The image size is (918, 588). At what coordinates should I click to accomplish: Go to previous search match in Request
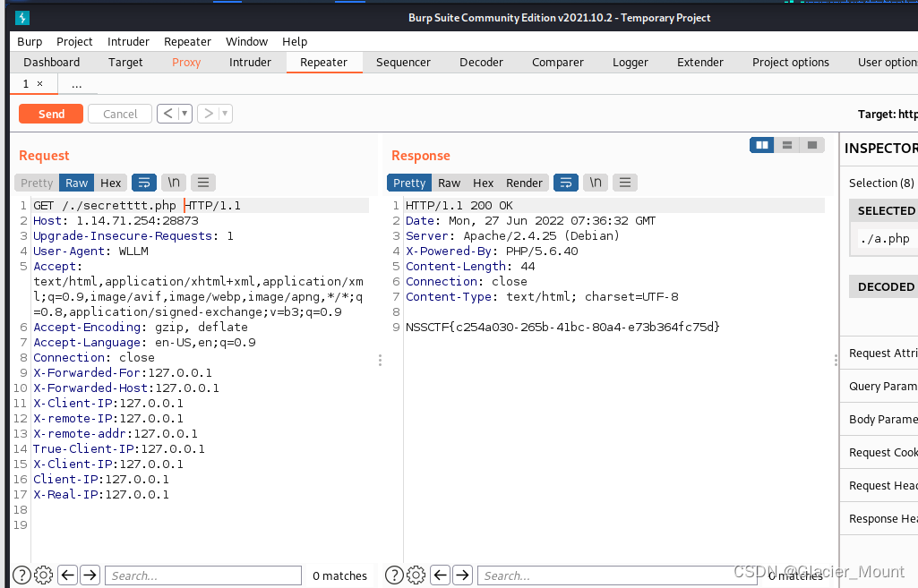coord(68,575)
